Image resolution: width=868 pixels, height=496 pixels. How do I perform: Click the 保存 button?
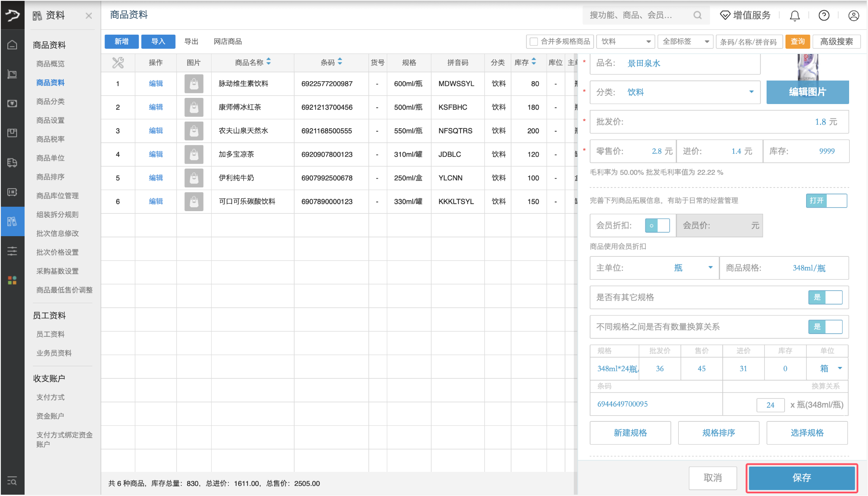point(801,478)
